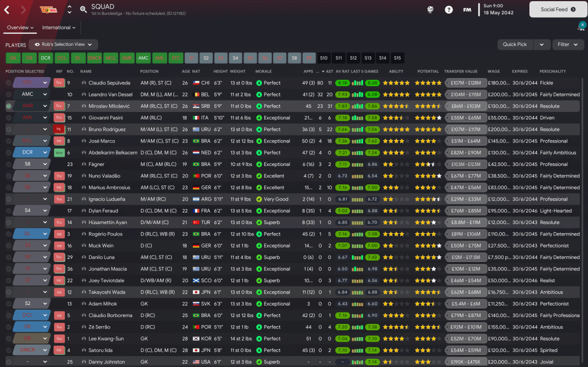Toggle selection tick for Miroslav Milošević
Viewport: 588px width, 367px height.
pos(9,106)
